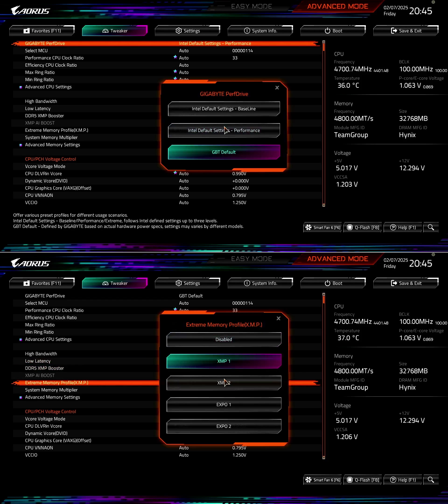Screen dimensions: 448x504
Task: Open Smart Fan 6 below the PerfDrive help text
Action: 322,227
